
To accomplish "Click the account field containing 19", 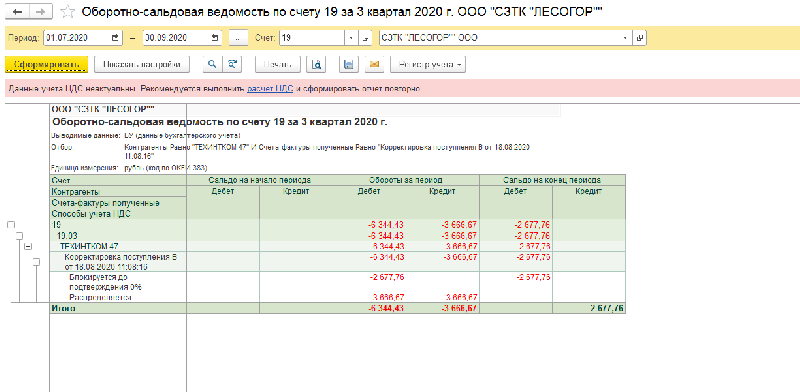I will [x=312, y=37].
